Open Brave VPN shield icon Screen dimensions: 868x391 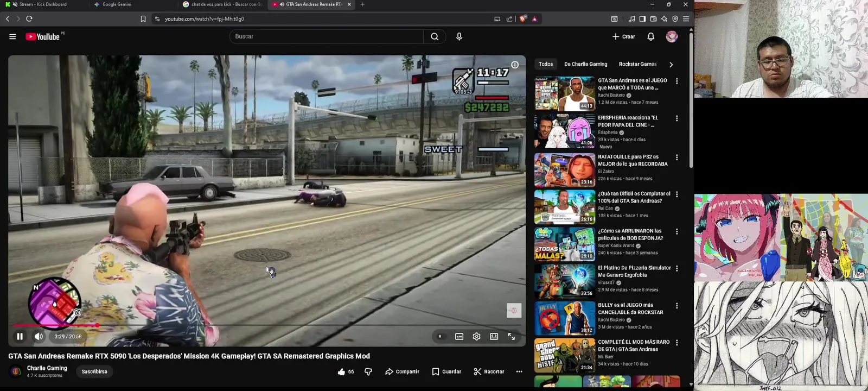click(x=675, y=18)
